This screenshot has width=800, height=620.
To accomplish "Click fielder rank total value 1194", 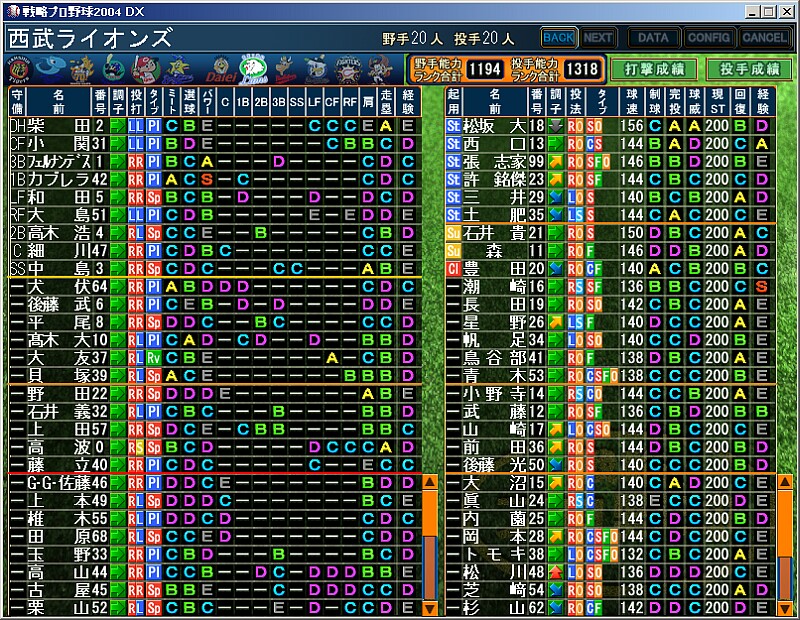I will pyautogui.click(x=485, y=69).
